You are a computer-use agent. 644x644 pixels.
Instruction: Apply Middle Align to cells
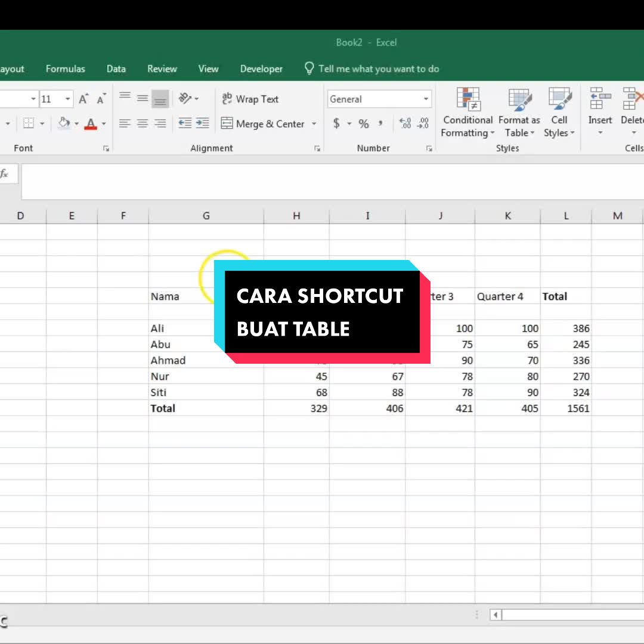click(143, 98)
